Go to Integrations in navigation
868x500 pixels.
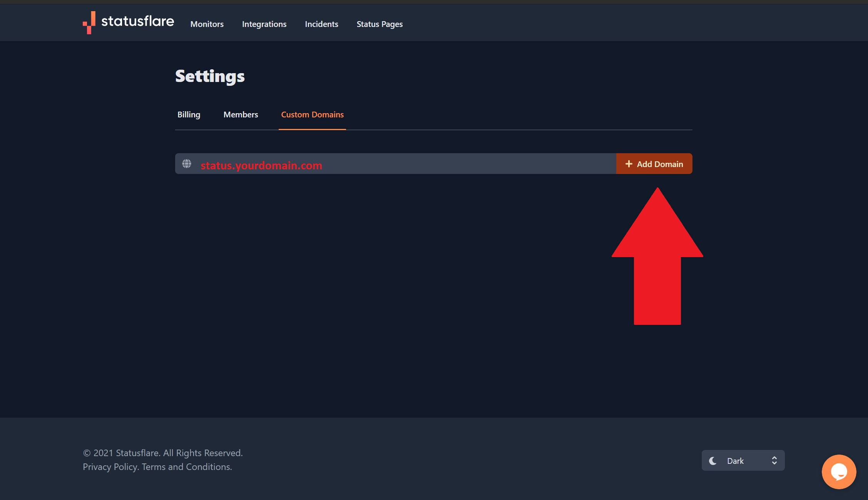point(264,24)
